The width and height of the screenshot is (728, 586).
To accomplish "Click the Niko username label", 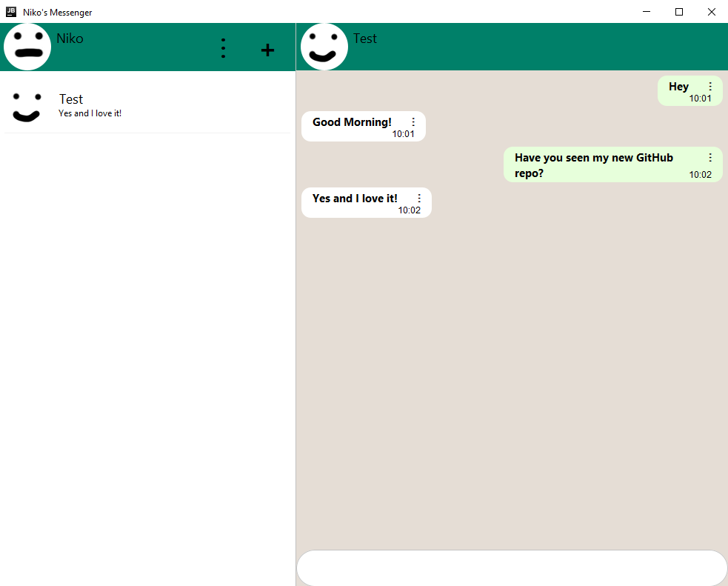I will click(x=70, y=39).
